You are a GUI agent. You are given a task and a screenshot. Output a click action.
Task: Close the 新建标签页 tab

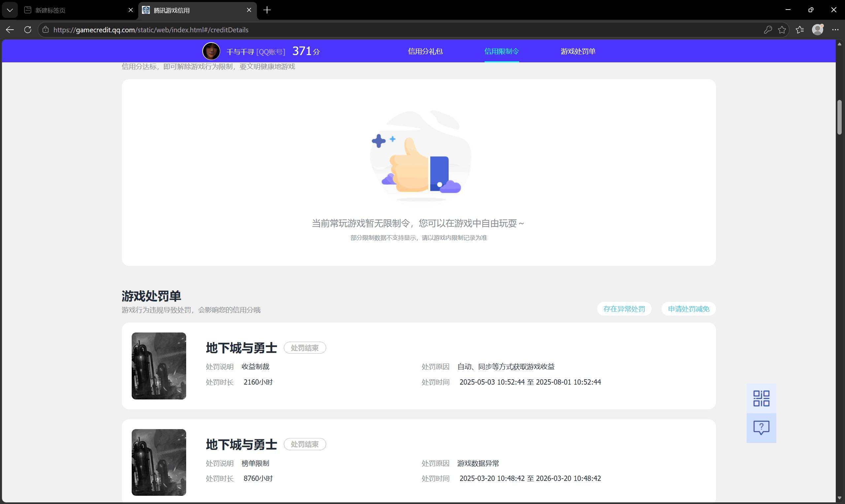pos(130,10)
